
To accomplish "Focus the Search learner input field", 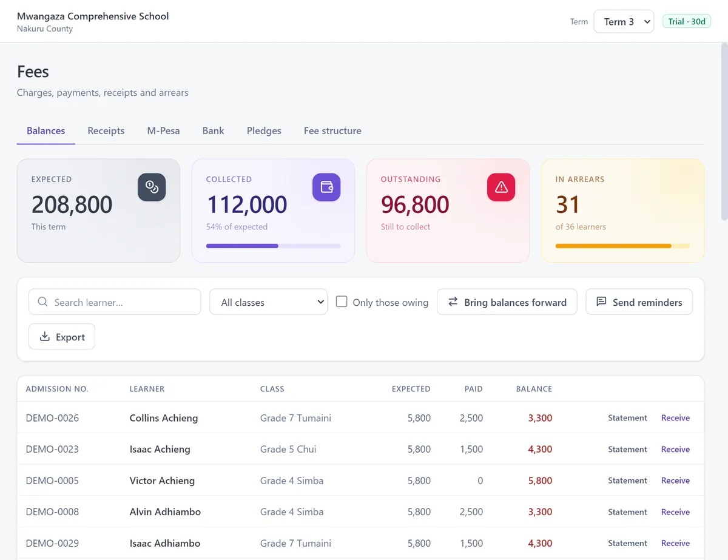I will [x=115, y=302].
